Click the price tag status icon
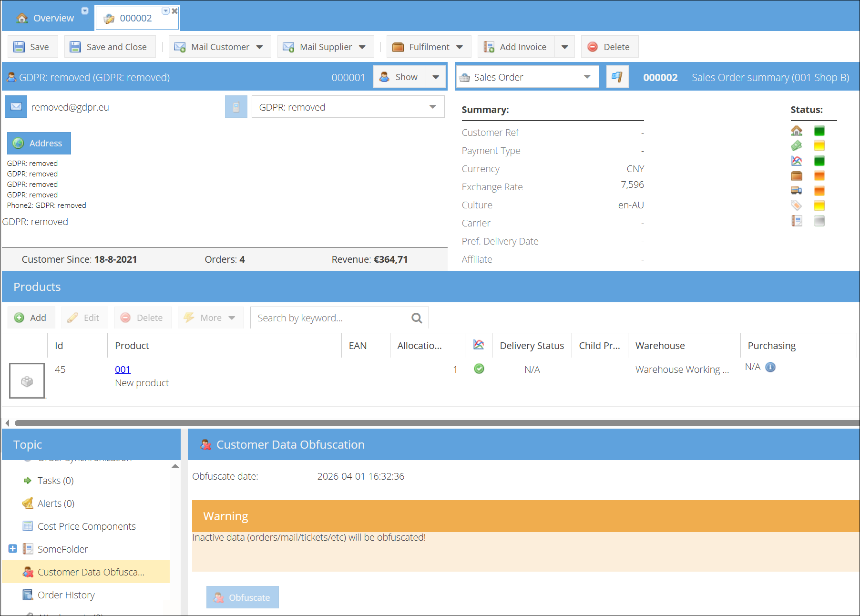Screen dimensions: 860x616 (797, 205)
